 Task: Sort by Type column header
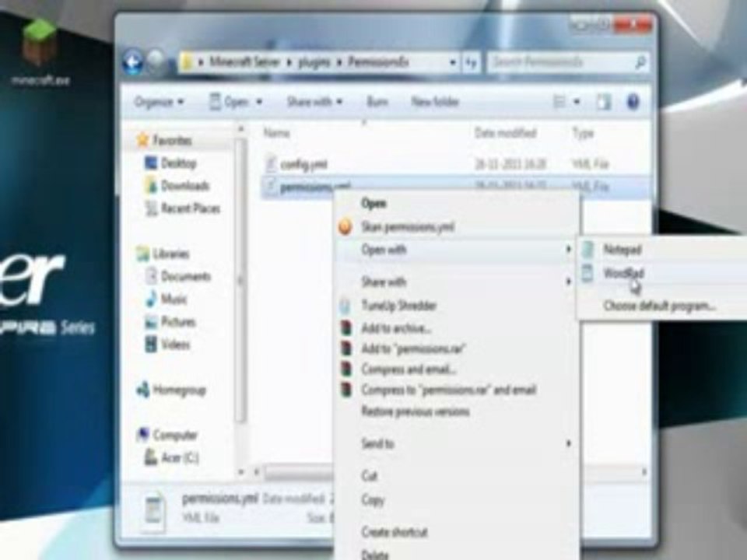(x=583, y=133)
